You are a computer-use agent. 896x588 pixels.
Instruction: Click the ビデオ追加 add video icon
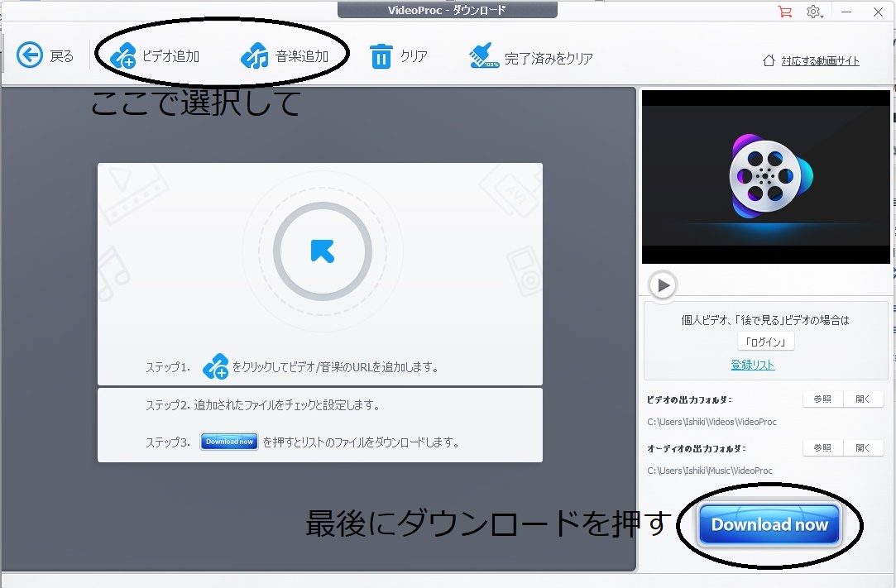(122, 56)
